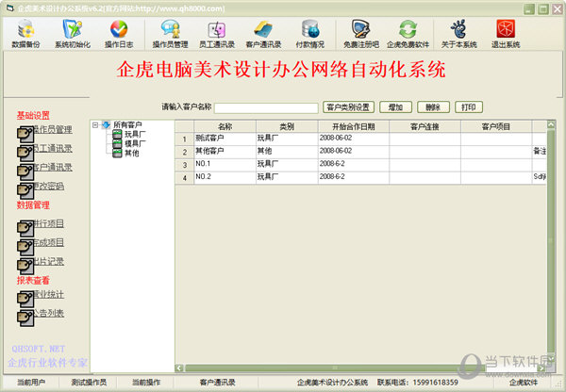Open the 出片记录 link

coord(49,261)
